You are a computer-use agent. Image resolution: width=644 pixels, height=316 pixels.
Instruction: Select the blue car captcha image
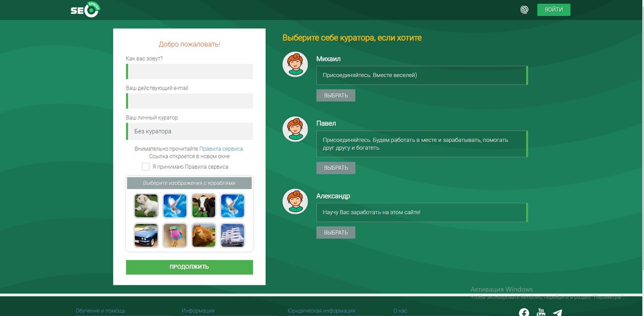point(146,235)
